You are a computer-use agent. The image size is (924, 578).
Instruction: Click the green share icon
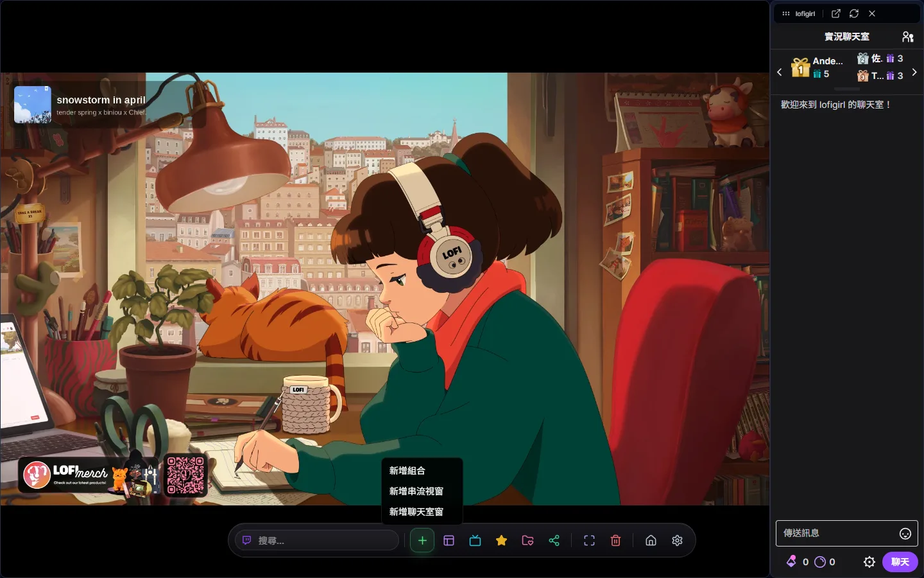coord(554,541)
